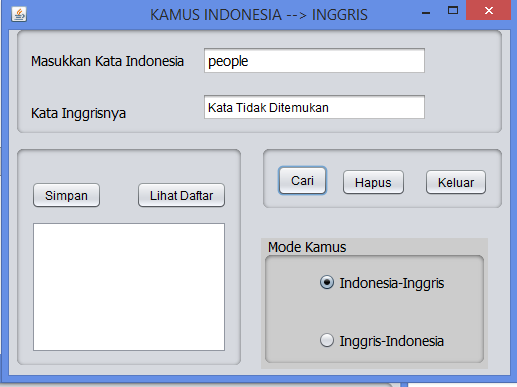
Task: Click the Keluar button to exit
Action: click(x=456, y=182)
